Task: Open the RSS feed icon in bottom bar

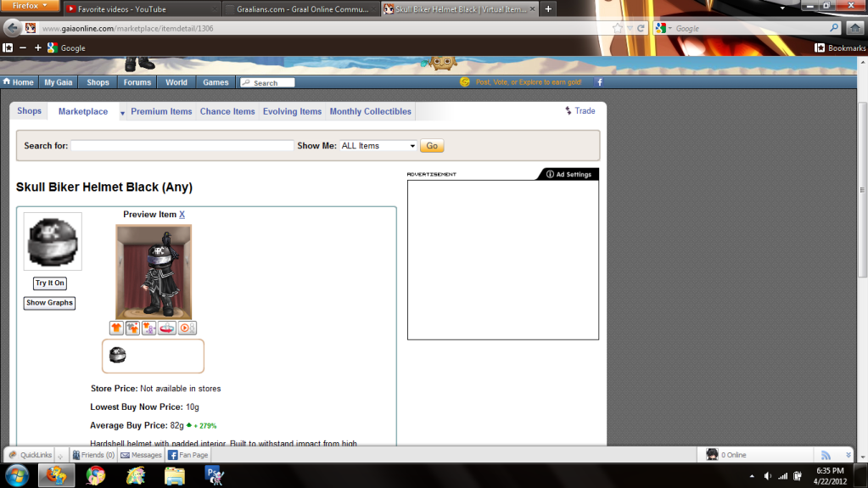Action: (x=826, y=455)
